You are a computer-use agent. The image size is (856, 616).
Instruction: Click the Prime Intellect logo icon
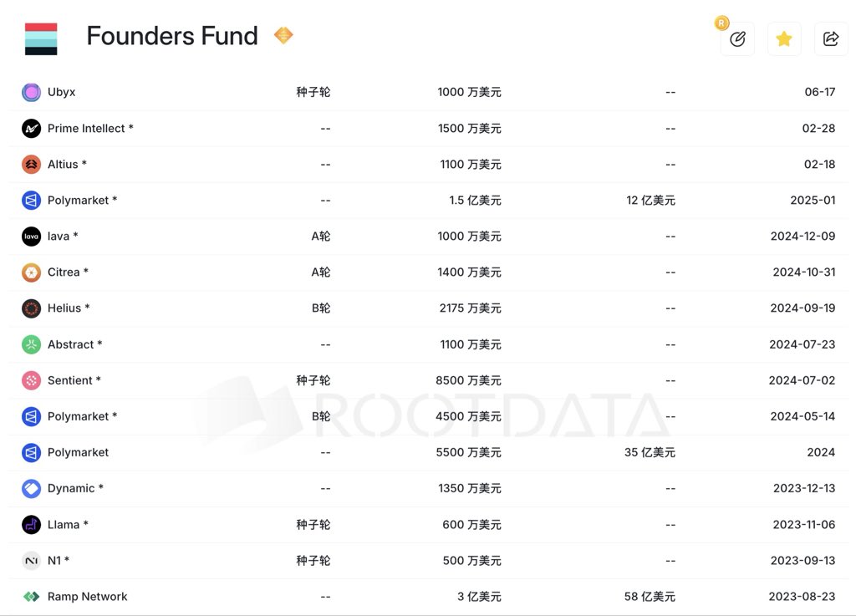pos(31,128)
